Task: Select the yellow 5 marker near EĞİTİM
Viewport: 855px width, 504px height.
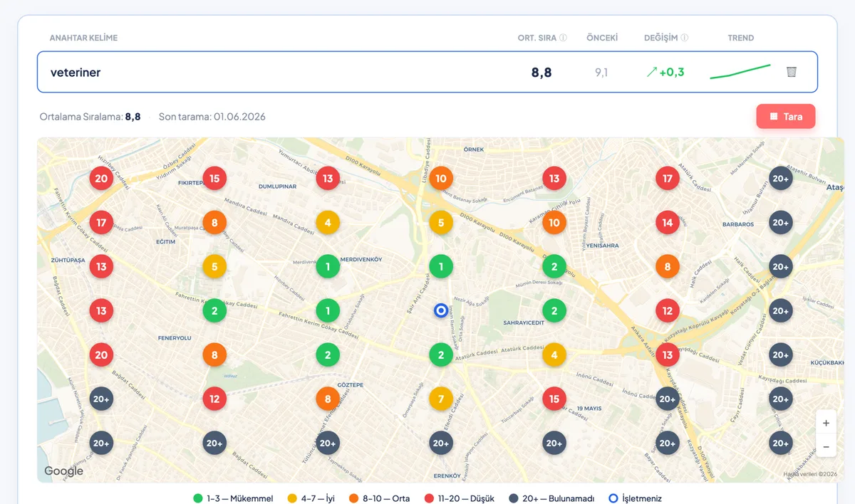Action: (x=214, y=266)
